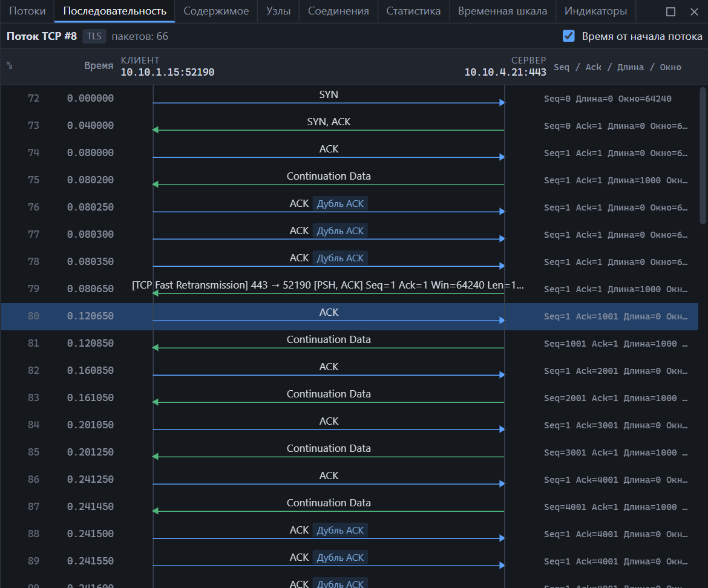Open the Временная шкала tab
This screenshot has height=588, width=708.
coord(502,11)
